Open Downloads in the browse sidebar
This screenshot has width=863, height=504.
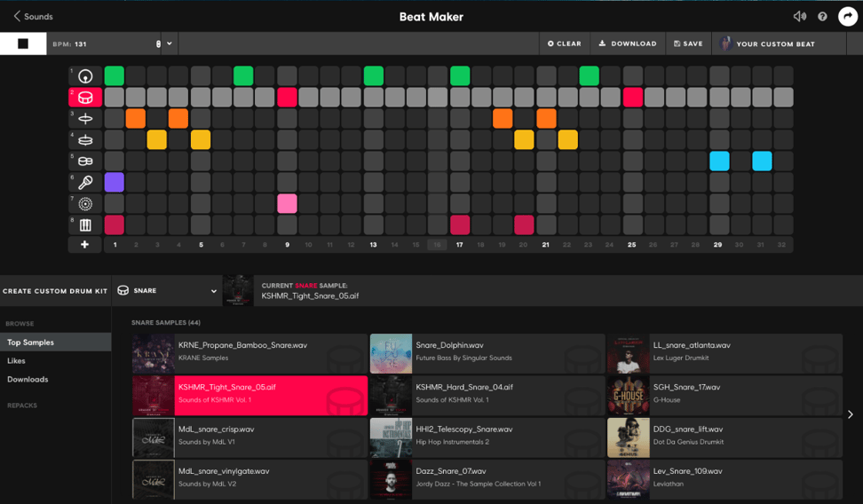click(x=28, y=380)
